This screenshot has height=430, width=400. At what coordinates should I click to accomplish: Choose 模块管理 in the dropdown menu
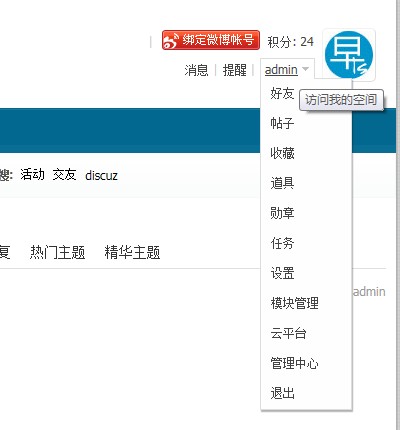(294, 303)
